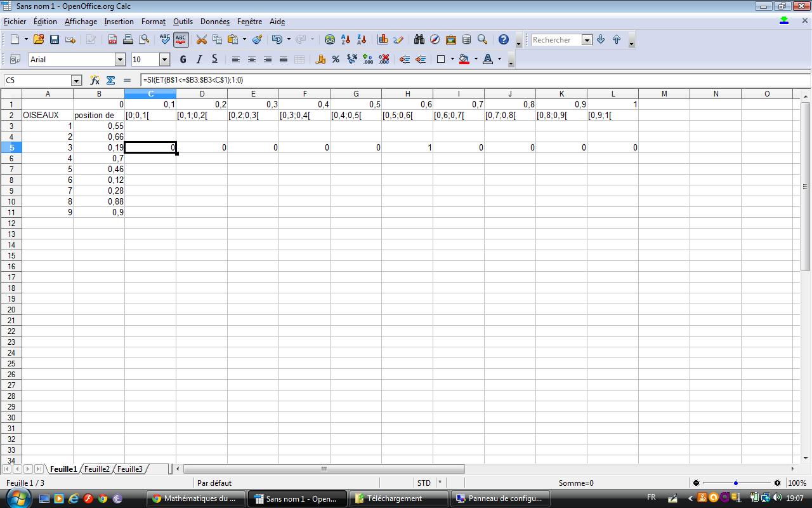Open the font color dropdown arrow
Image resolution: width=812 pixels, height=508 pixels.
(499, 59)
